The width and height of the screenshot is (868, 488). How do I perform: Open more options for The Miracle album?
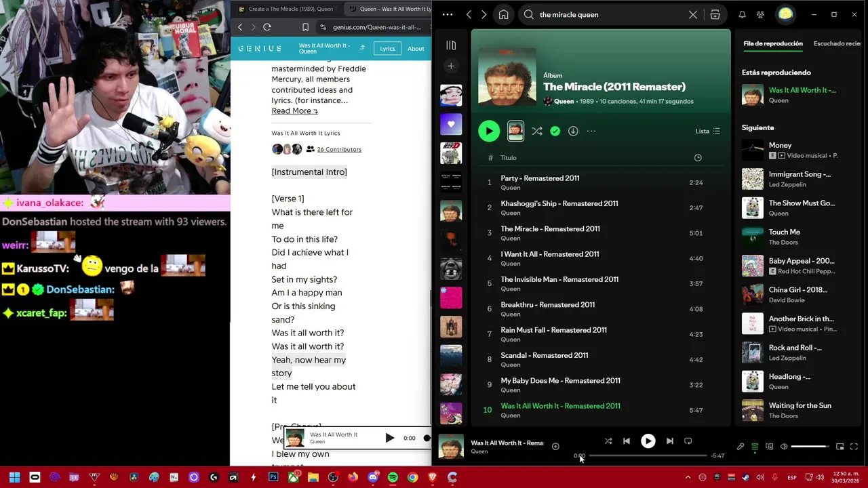(591, 131)
